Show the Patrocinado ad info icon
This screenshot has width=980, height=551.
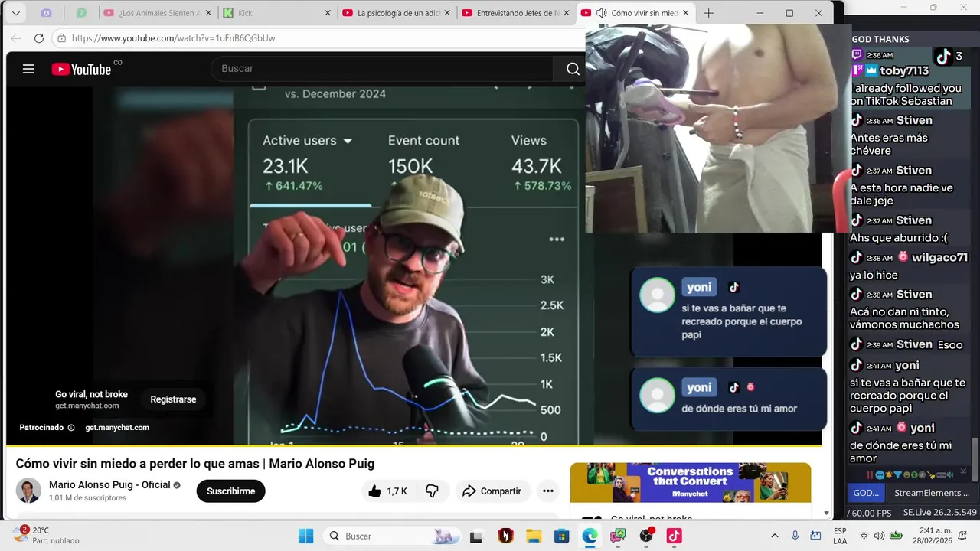(71, 428)
